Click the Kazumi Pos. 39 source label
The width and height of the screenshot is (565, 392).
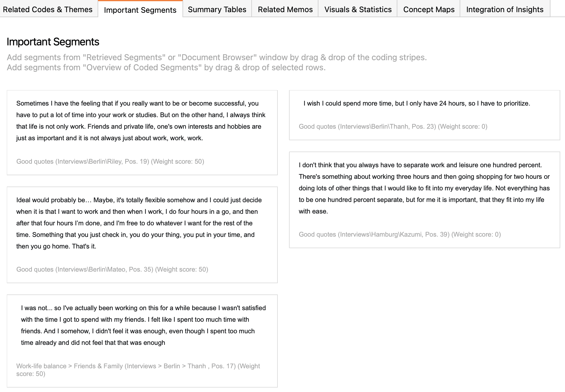[400, 235]
